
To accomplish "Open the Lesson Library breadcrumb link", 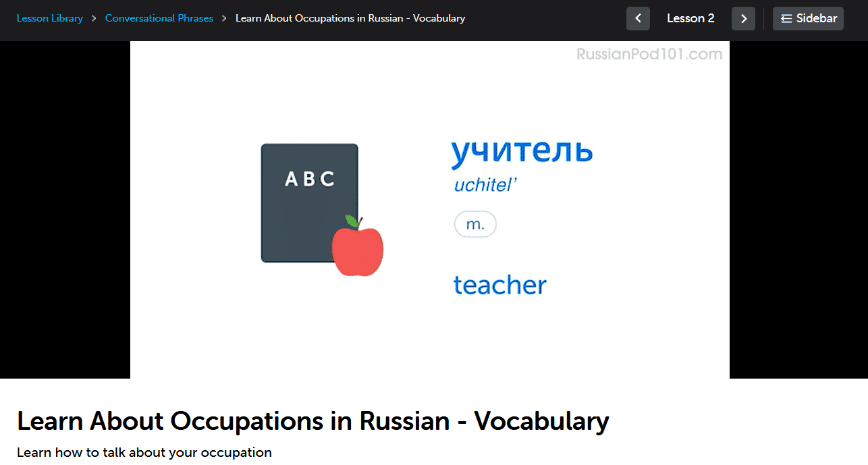I will [50, 18].
